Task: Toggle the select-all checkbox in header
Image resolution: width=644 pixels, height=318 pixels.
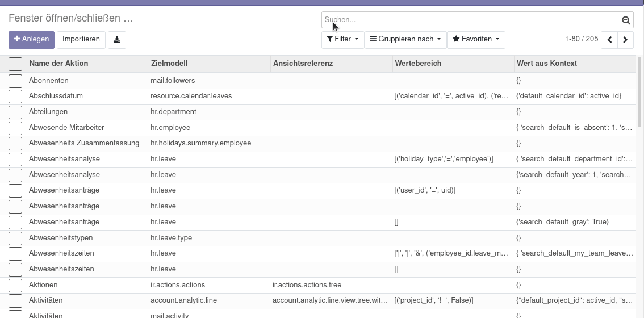Action: [15, 64]
